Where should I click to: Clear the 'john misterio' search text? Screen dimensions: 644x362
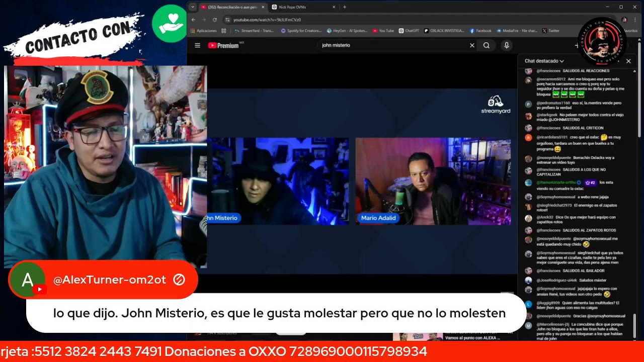click(x=472, y=45)
